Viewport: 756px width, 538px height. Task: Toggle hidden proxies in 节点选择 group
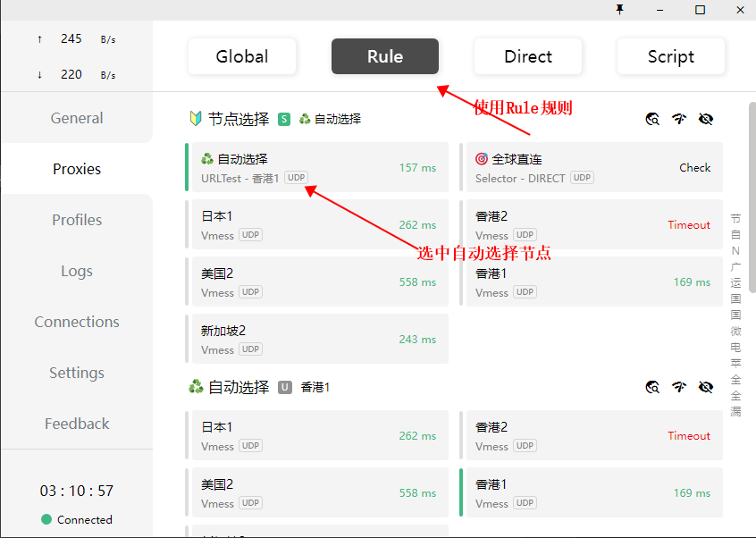click(x=706, y=119)
